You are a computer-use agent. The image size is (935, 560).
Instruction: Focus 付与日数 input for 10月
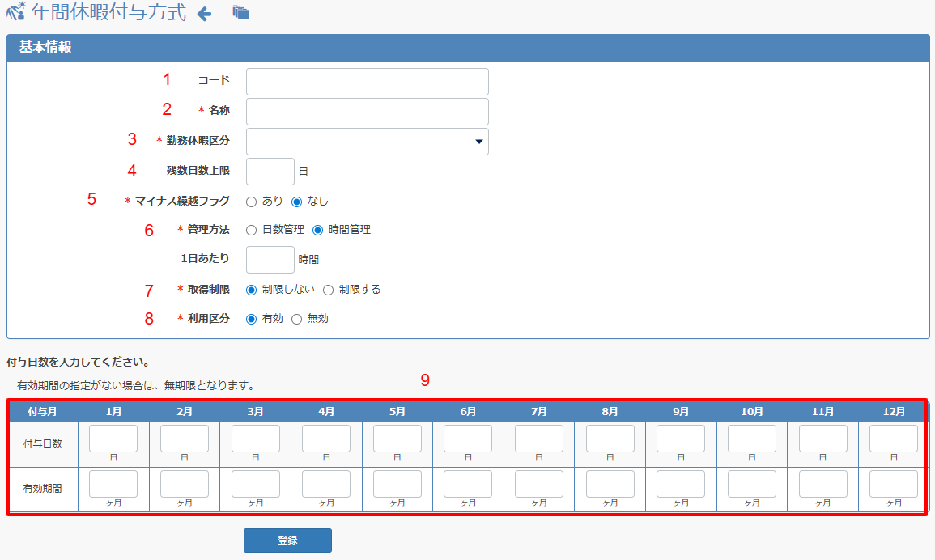(x=752, y=439)
